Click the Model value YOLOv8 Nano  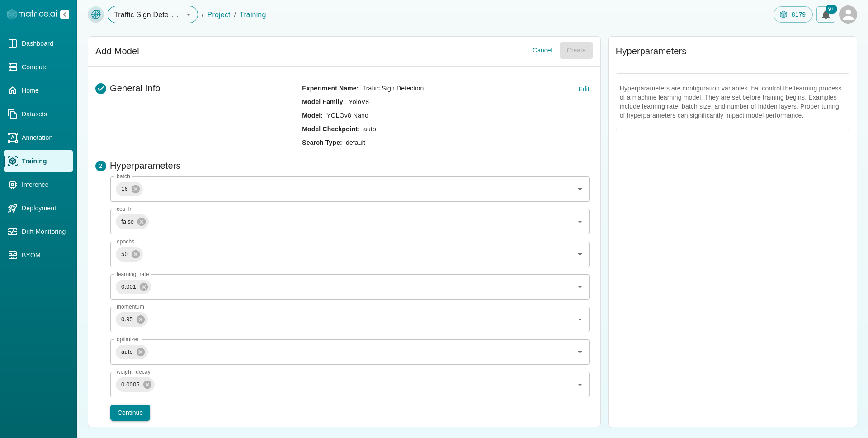(347, 115)
